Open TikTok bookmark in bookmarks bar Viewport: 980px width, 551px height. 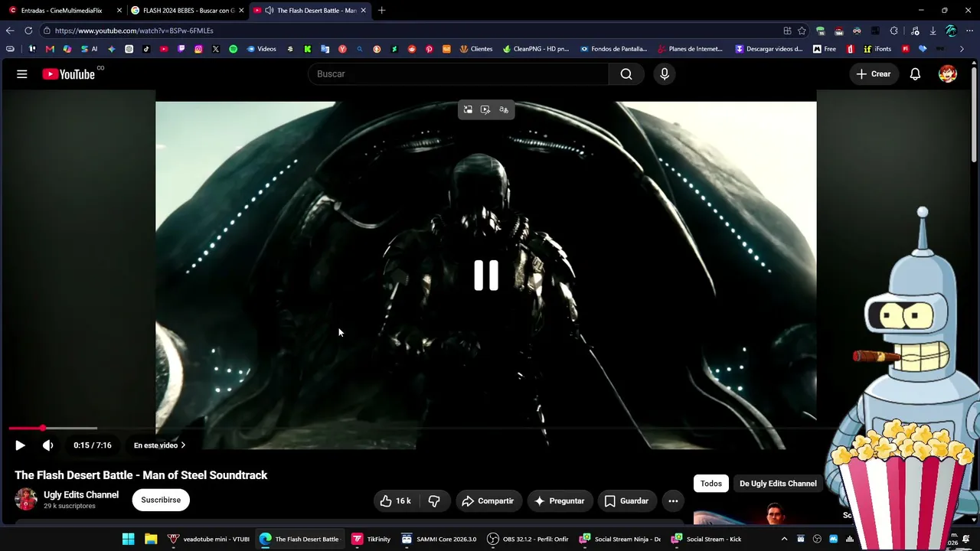click(x=146, y=49)
